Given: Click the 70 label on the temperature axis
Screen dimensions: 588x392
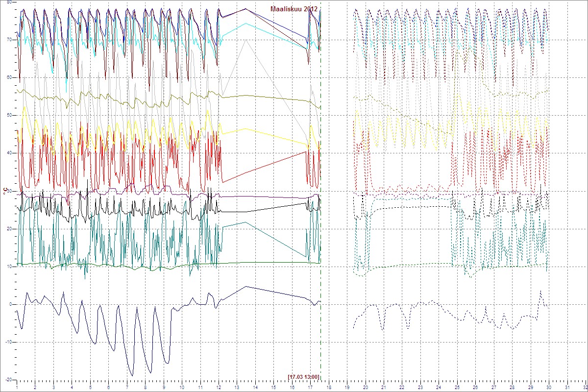Looking at the screenshot, I should point(9,40).
